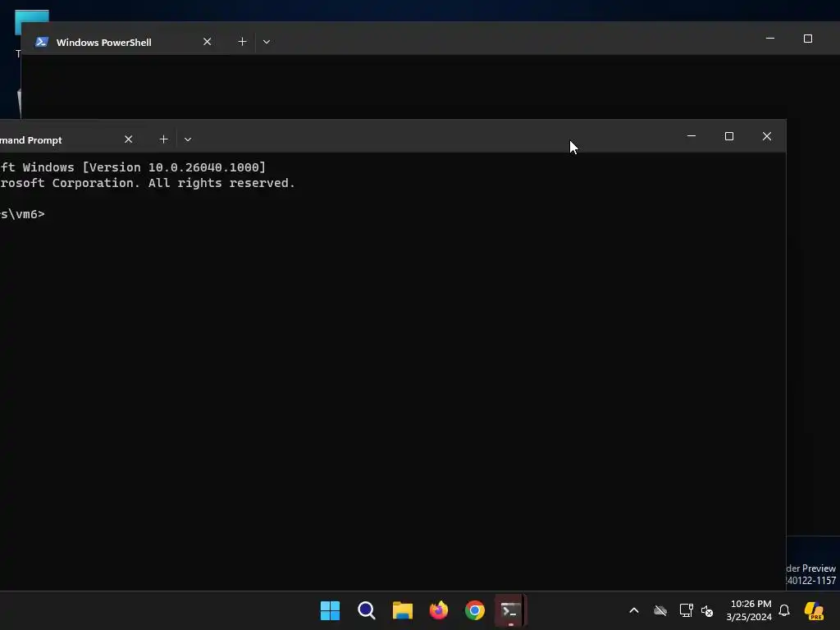This screenshot has width=840, height=630.
Task: Open OneDrive tray icon
Action: (660, 610)
